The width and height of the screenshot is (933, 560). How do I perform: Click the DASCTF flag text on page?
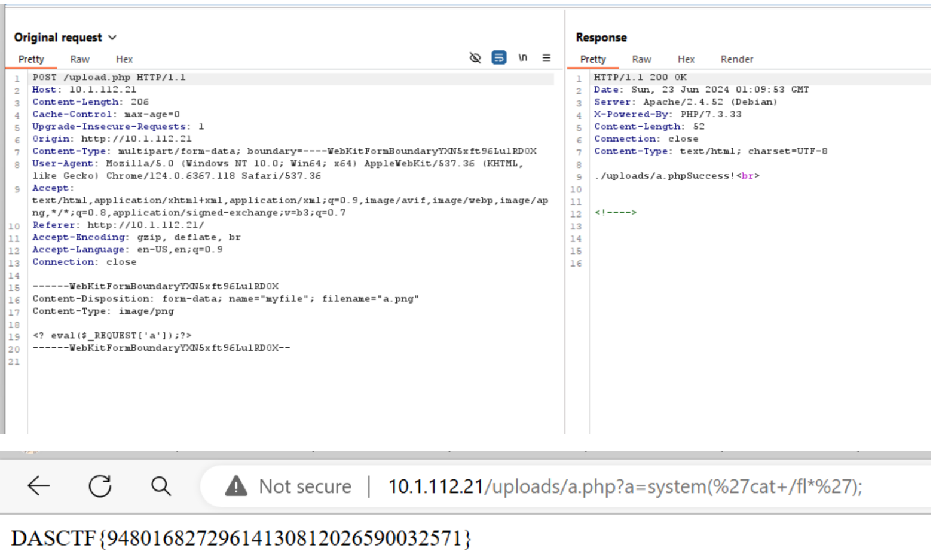coord(241,538)
